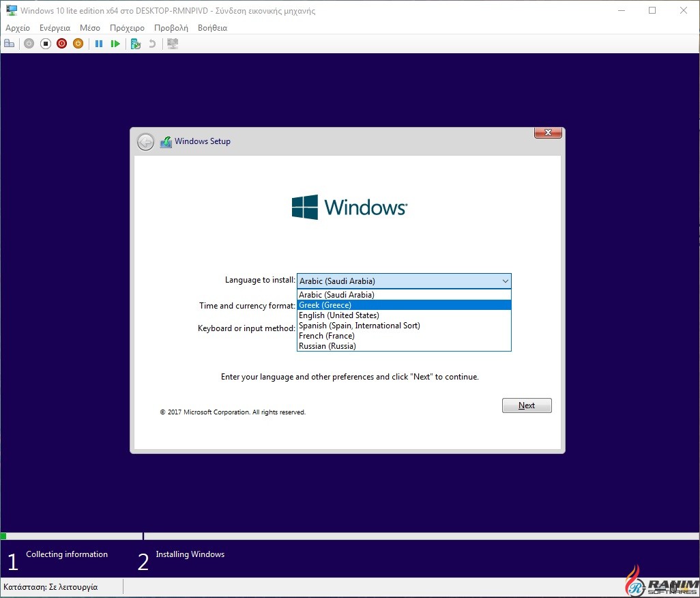Pick English (United States) from the list
Viewport: 700px width, 598px height.
tap(404, 315)
